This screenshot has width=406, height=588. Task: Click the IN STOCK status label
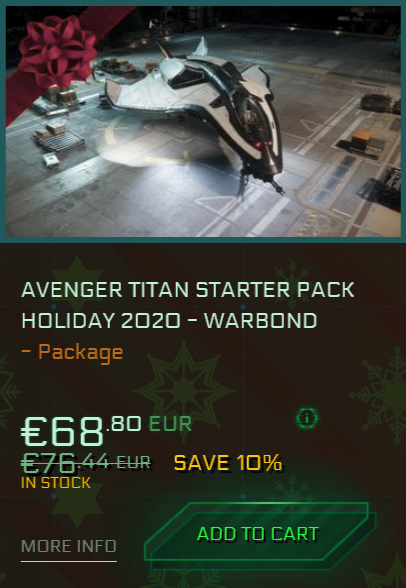(x=56, y=483)
